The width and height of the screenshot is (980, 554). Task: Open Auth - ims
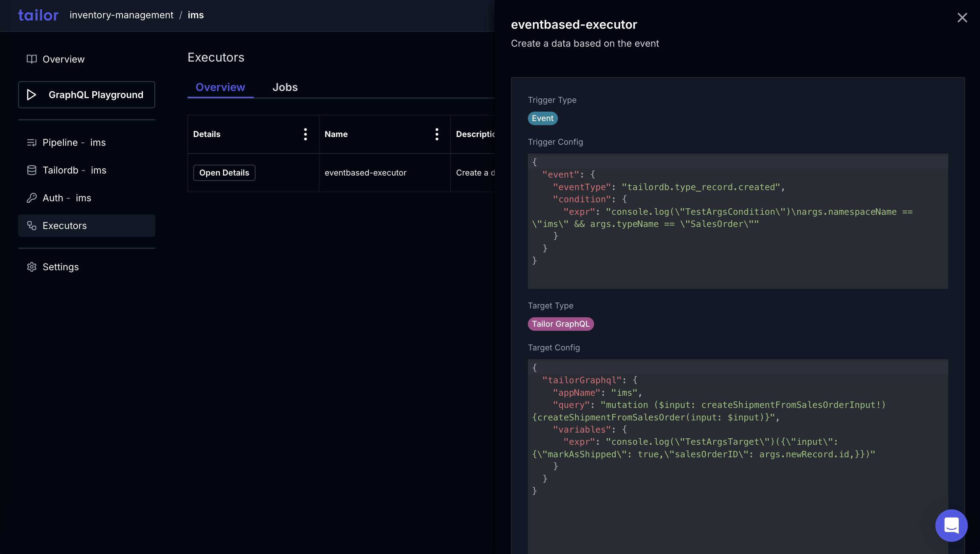[67, 198]
